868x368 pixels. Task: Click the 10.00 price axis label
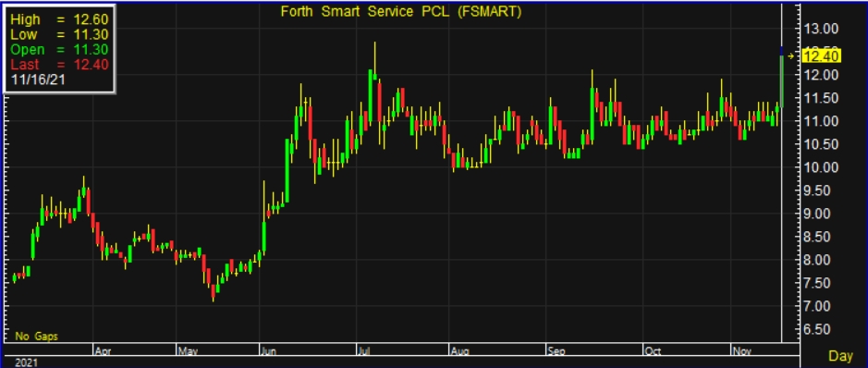coord(822,167)
